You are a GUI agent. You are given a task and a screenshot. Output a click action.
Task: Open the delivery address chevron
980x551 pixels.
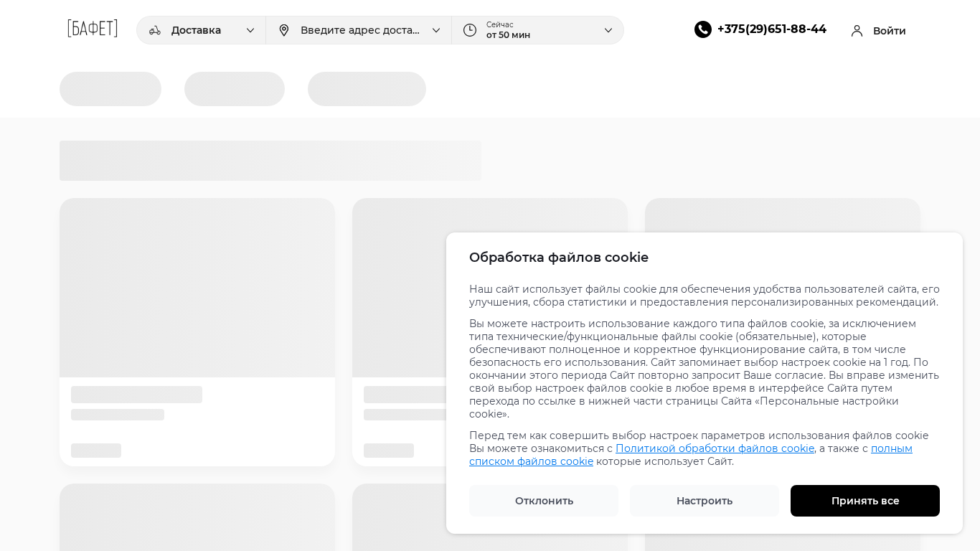(436, 30)
